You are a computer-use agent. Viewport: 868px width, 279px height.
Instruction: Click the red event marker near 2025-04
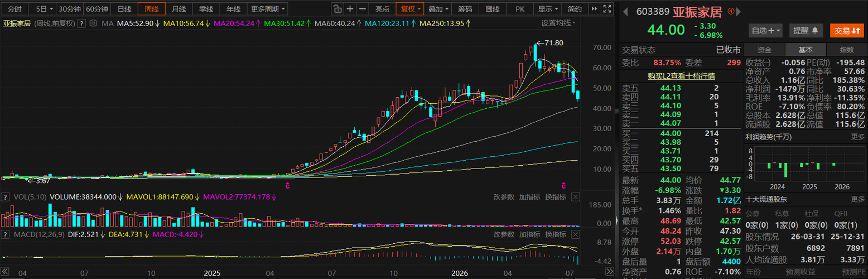[288, 185]
